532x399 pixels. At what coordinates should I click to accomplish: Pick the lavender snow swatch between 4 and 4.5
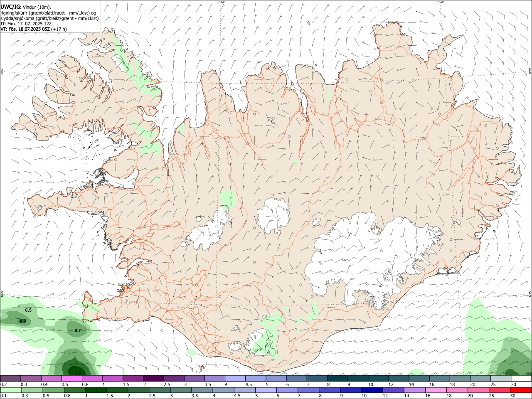235,379
